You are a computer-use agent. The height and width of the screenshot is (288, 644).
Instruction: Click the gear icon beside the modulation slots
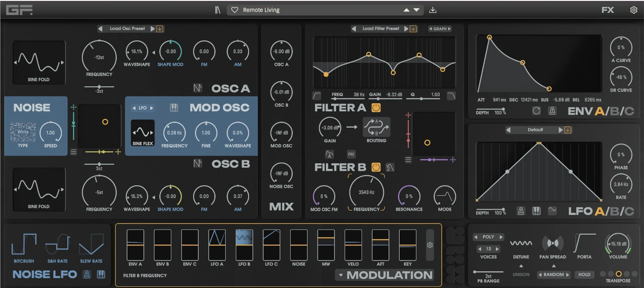point(429,245)
